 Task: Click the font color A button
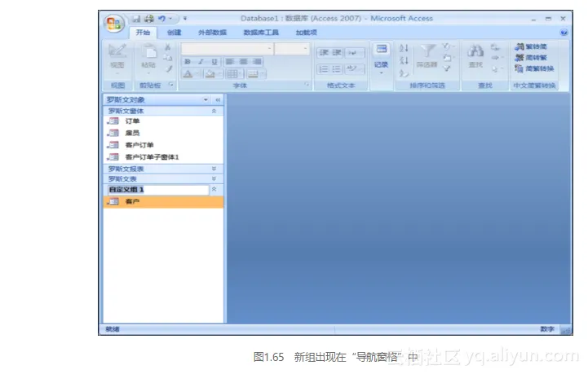(x=188, y=74)
